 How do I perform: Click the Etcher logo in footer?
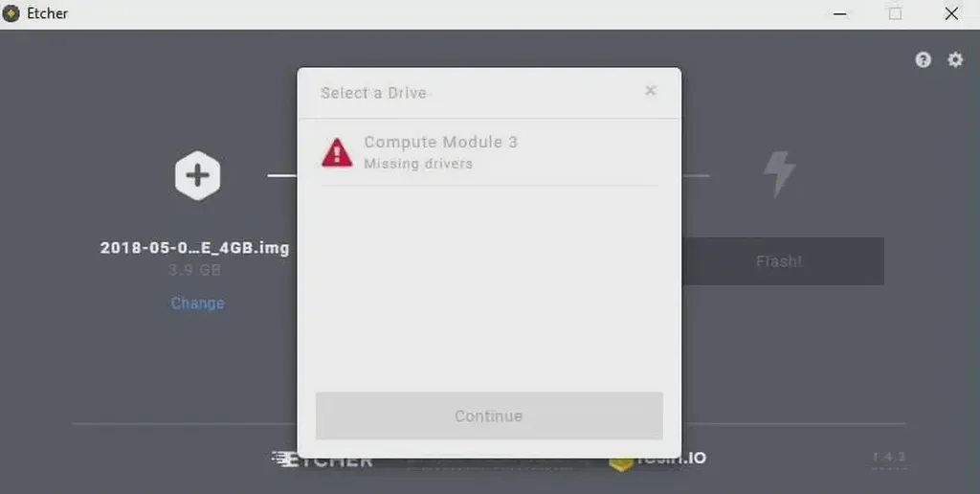pos(323,460)
